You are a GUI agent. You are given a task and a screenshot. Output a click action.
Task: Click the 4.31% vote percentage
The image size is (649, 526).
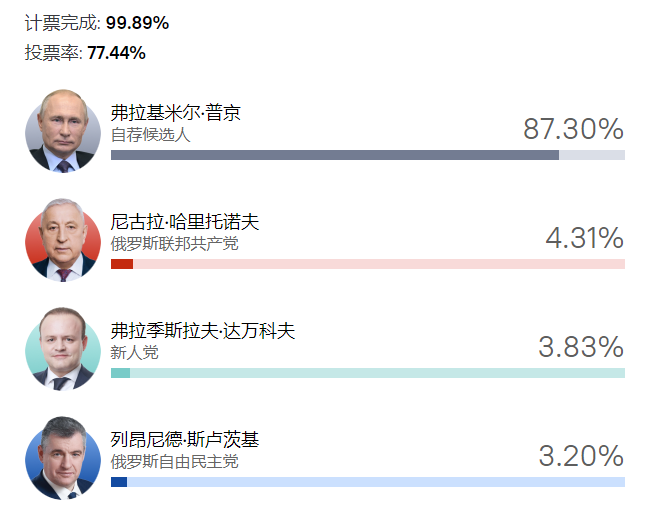coord(584,238)
